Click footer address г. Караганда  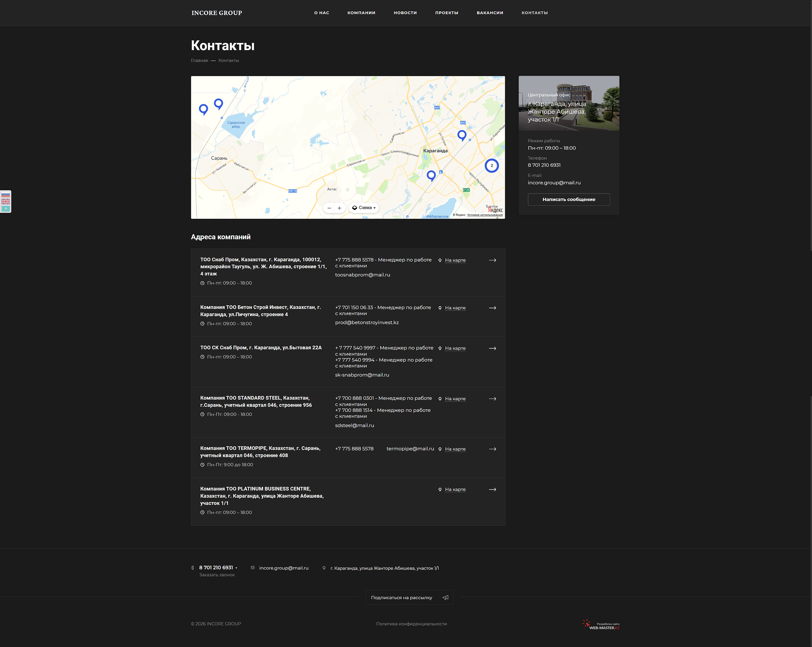(x=384, y=568)
